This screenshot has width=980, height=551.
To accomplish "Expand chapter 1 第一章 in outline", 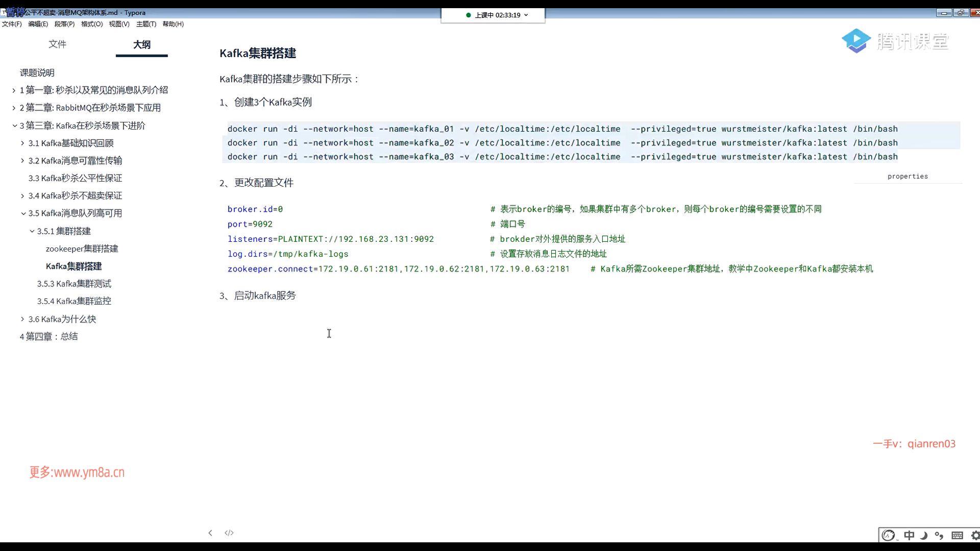I will pyautogui.click(x=14, y=90).
